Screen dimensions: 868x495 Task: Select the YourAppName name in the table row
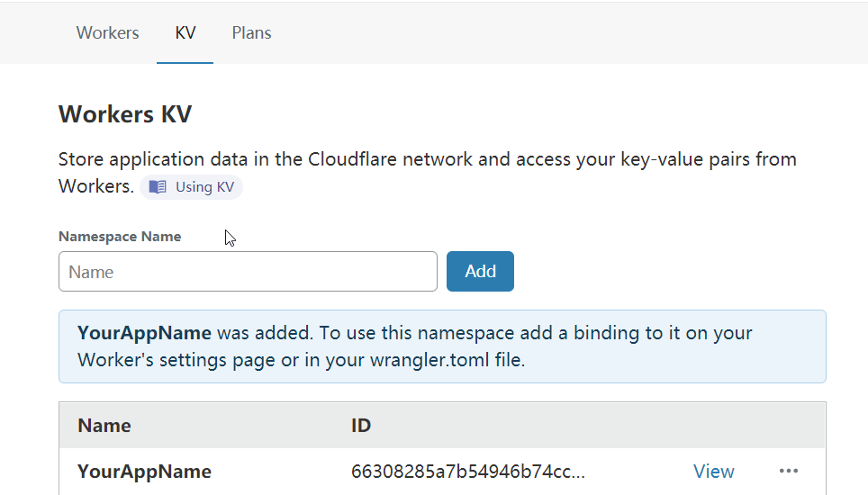tap(144, 471)
